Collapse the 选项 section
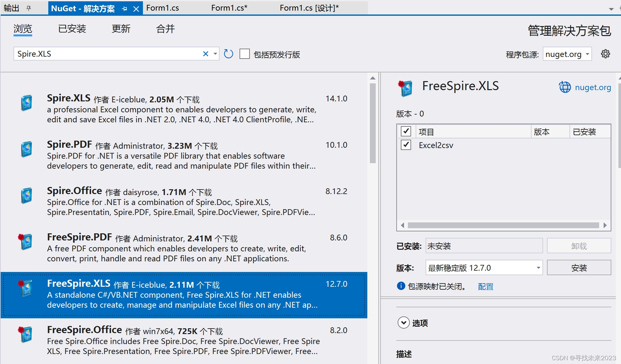This screenshot has height=364, width=621. [403, 323]
